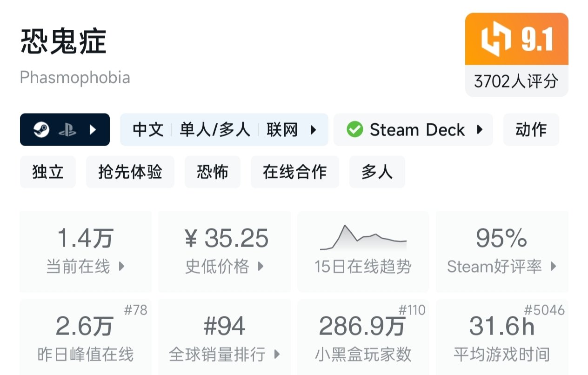Select the 动作 genre tag

(531, 130)
